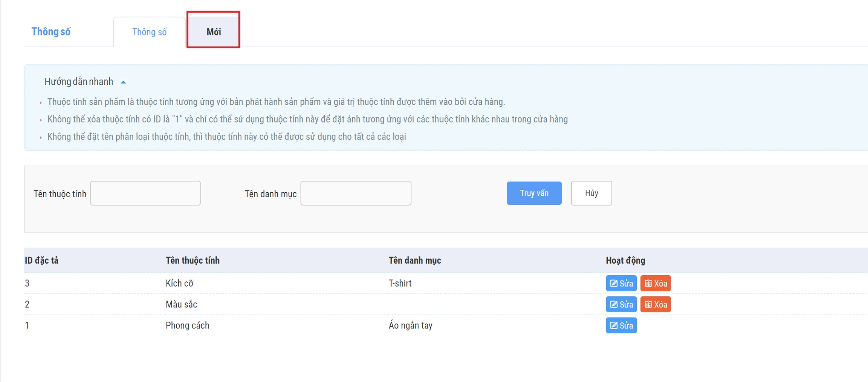Switch to the light-blue Thông số tab

click(149, 32)
